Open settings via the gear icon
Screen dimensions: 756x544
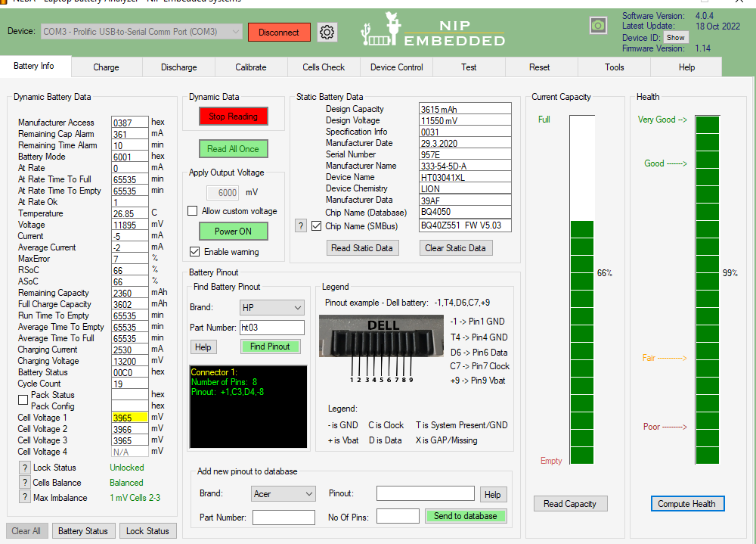tap(327, 32)
